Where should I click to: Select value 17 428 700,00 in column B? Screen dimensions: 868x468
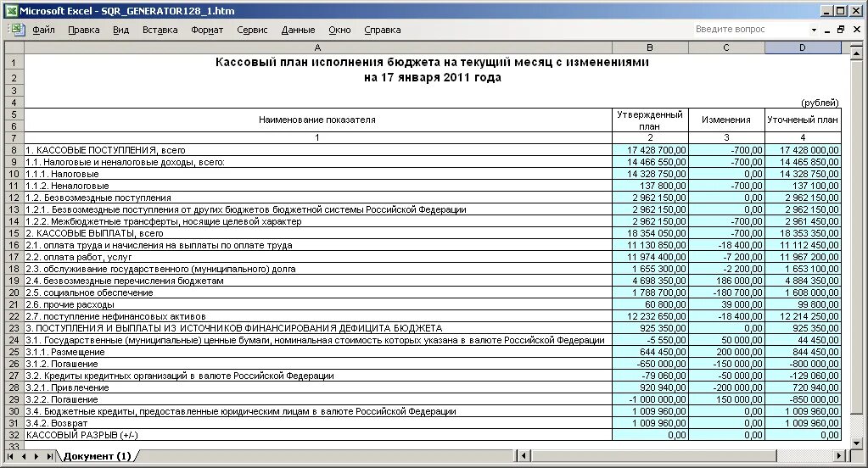[650, 150]
